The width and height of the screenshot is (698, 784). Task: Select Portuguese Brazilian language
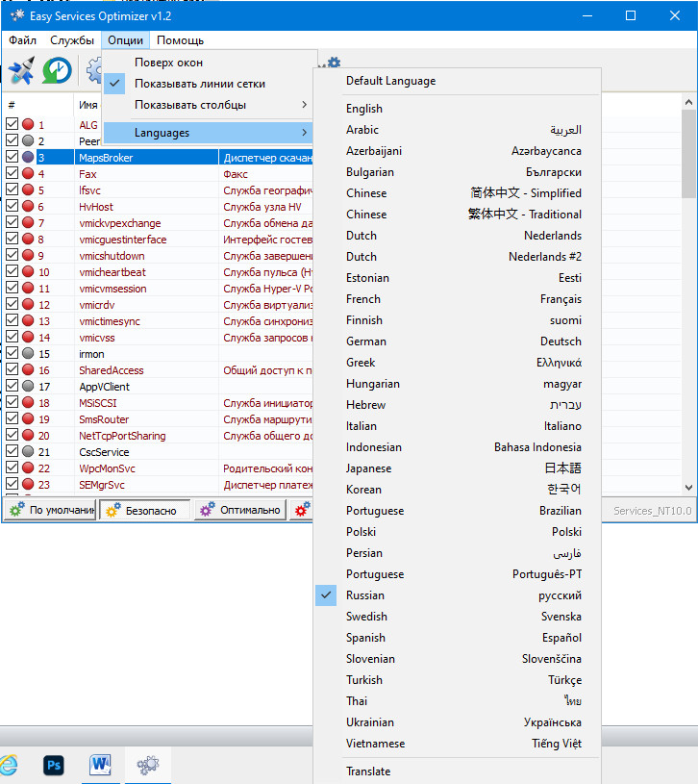[x=457, y=511]
